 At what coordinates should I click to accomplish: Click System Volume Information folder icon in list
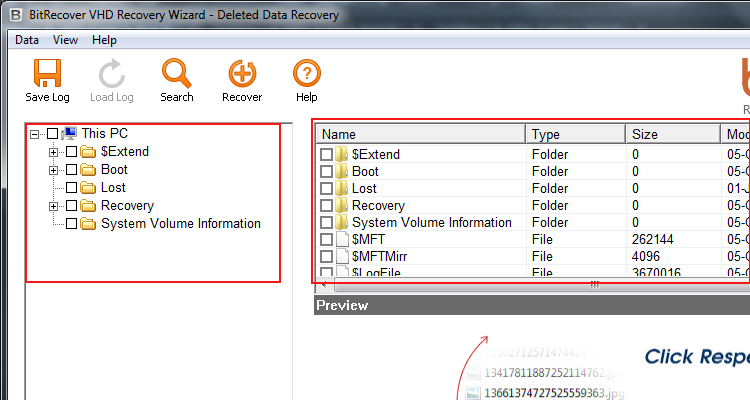[341, 222]
